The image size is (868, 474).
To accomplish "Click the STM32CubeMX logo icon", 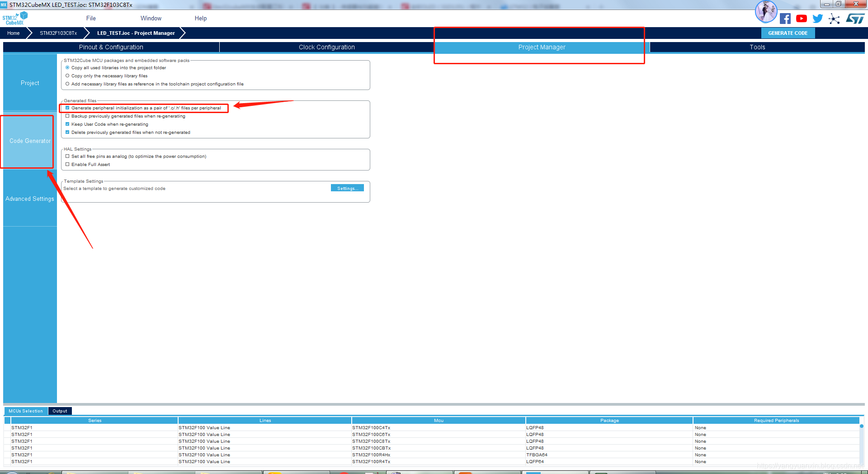I will point(15,19).
